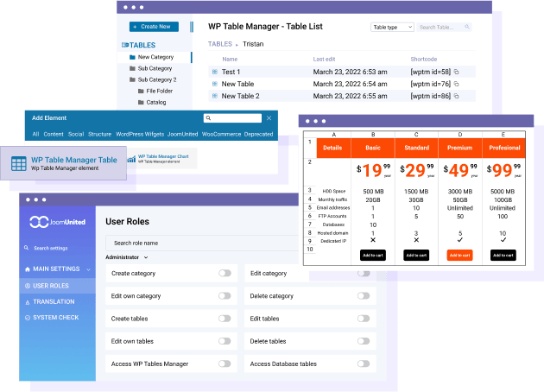544x392 pixels.
Task: Click the Translation sidebar icon
Action: pyautogui.click(x=28, y=302)
